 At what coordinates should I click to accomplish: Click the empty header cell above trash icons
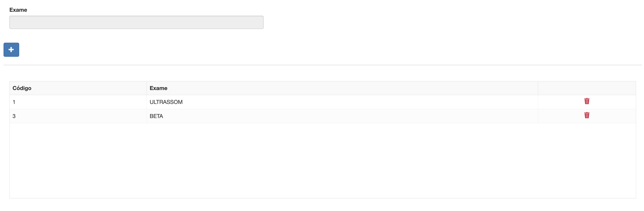coord(586,88)
